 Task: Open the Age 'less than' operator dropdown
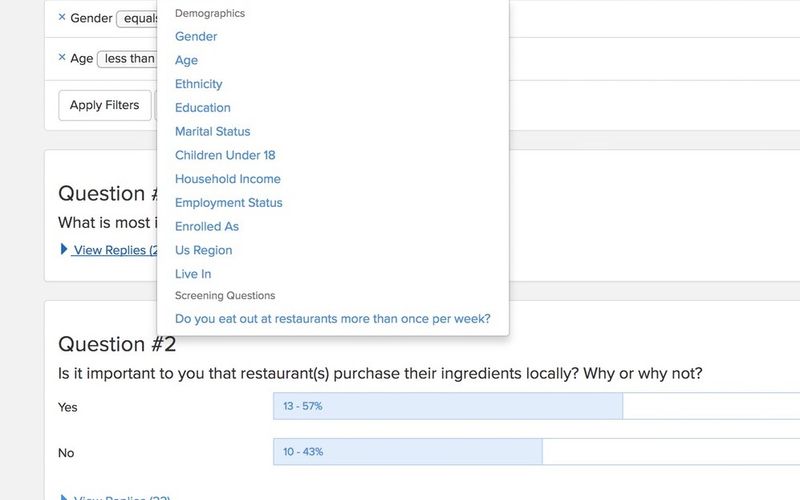pos(128,59)
